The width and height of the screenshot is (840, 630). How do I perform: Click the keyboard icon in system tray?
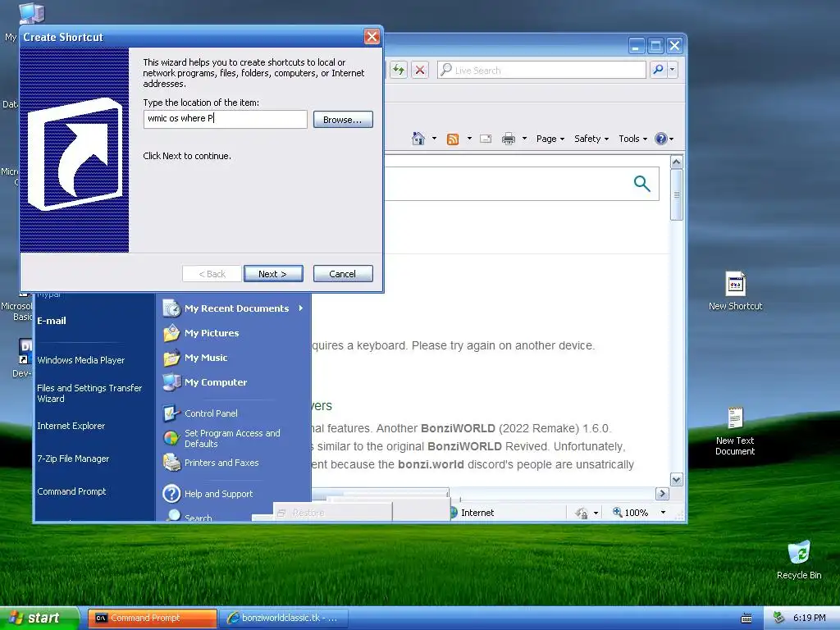[x=746, y=619]
